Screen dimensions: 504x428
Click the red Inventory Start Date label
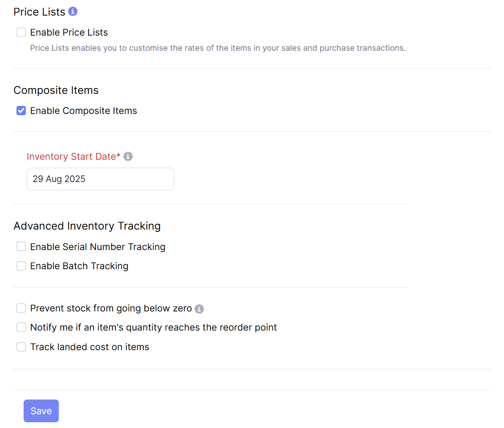tap(73, 157)
